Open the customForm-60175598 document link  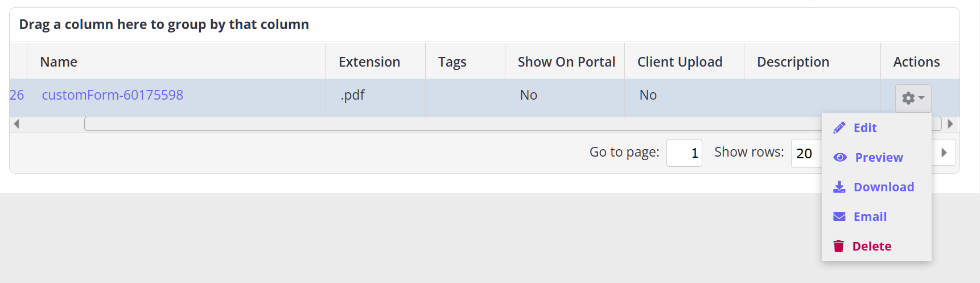coord(112,95)
